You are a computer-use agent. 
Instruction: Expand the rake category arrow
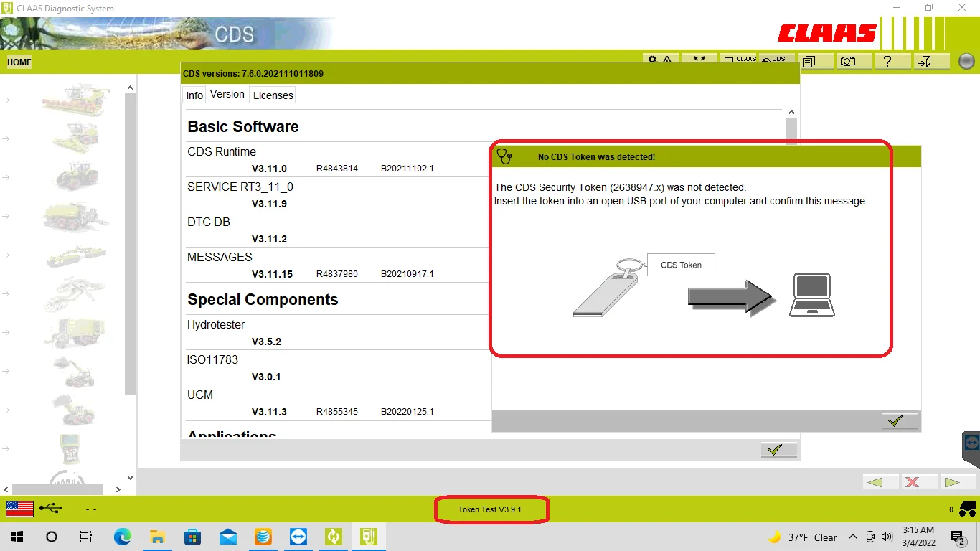[6, 293]
